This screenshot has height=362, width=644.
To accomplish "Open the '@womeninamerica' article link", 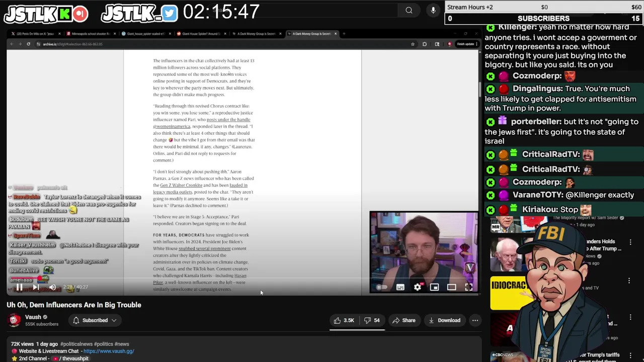I will tap(172, 126).
